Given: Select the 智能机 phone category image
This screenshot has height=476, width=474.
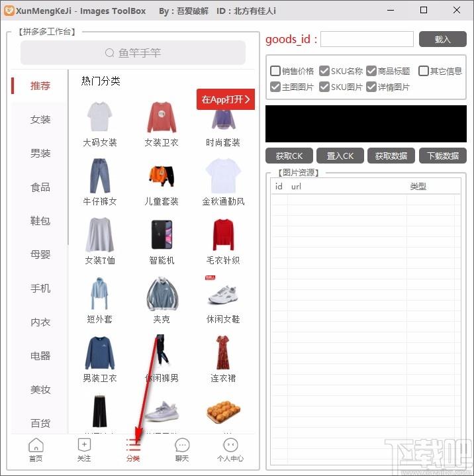Looking at the screenshot, I should 162,234.
